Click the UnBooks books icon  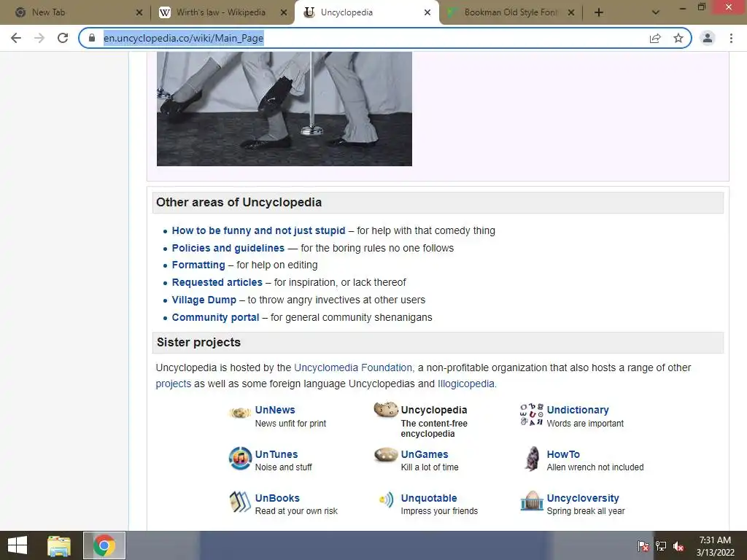click(240, 502)
